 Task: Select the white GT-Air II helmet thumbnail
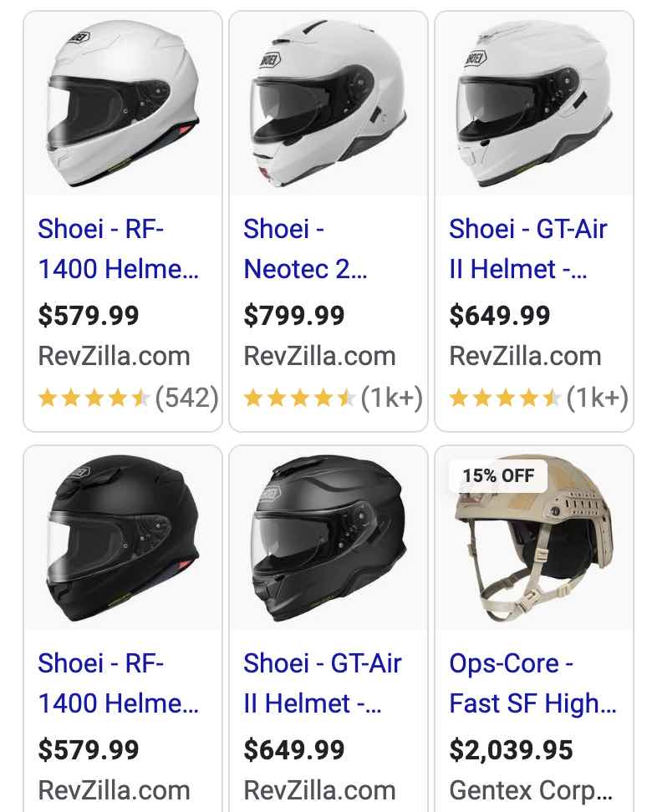534,103
